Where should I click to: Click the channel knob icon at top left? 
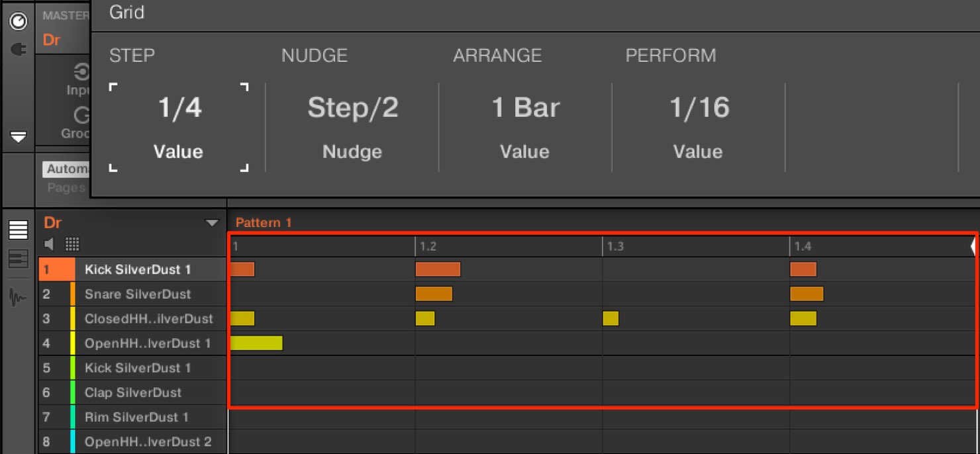click(x=18, y=21)
